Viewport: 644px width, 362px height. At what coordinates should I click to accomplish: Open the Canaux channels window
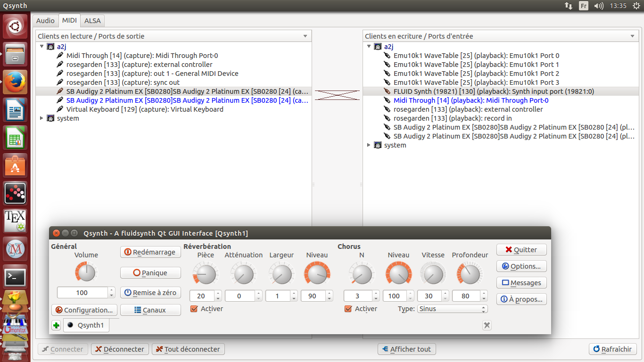pos(150,310)
